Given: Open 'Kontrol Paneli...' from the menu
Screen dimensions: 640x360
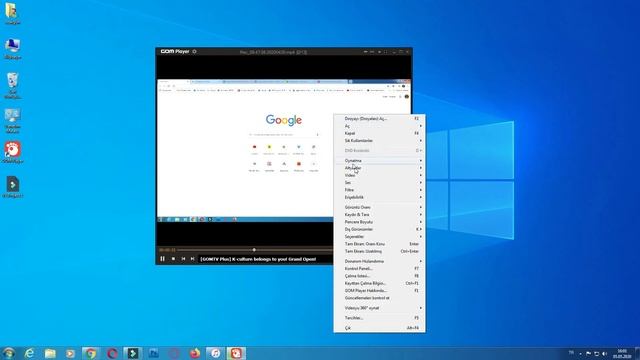Looking at the screenshot, I should (380, 269).
